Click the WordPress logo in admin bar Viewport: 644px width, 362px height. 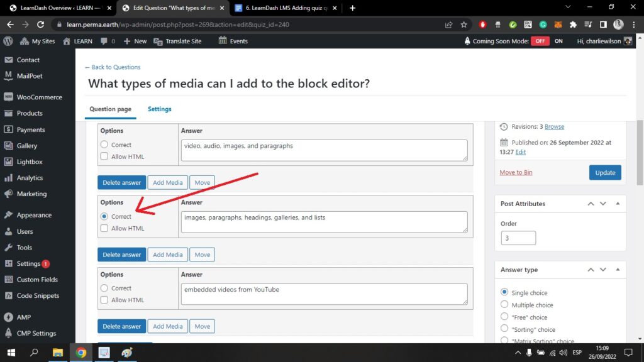click(8, 41)
